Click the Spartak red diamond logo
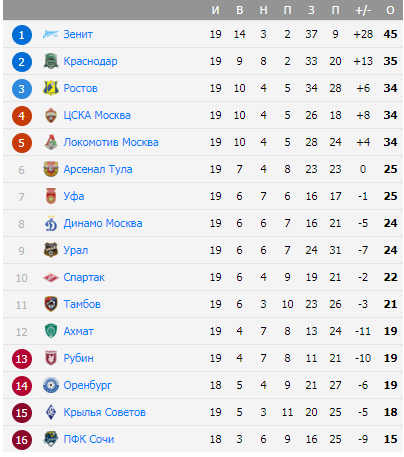Image resolution: width=404 pixels, height=457 pixels. (x=51, y=277)
